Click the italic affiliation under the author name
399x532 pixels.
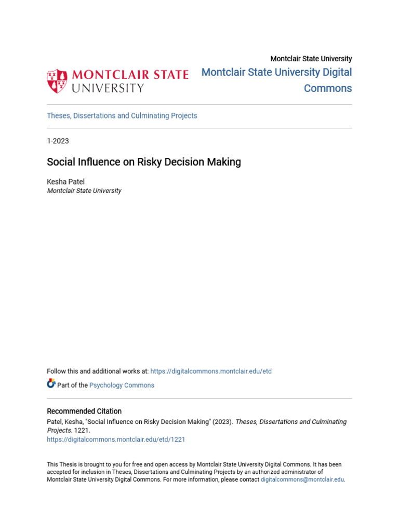84,191
